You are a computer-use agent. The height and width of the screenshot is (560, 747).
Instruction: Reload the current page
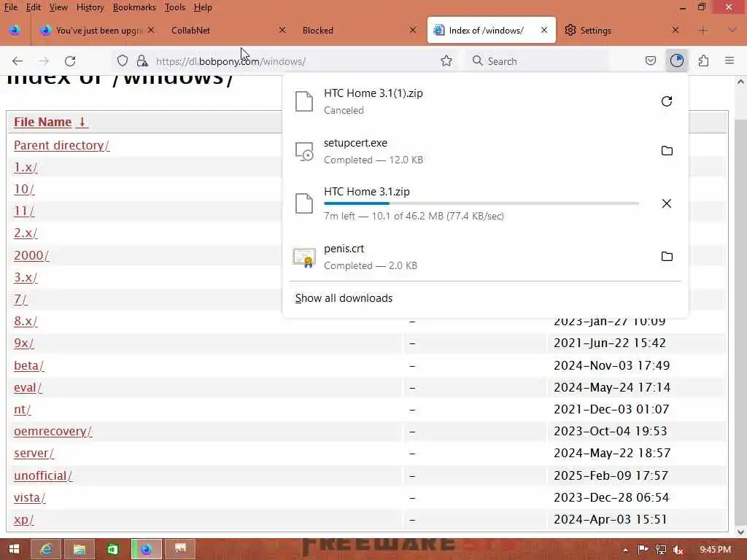[70, 61]
